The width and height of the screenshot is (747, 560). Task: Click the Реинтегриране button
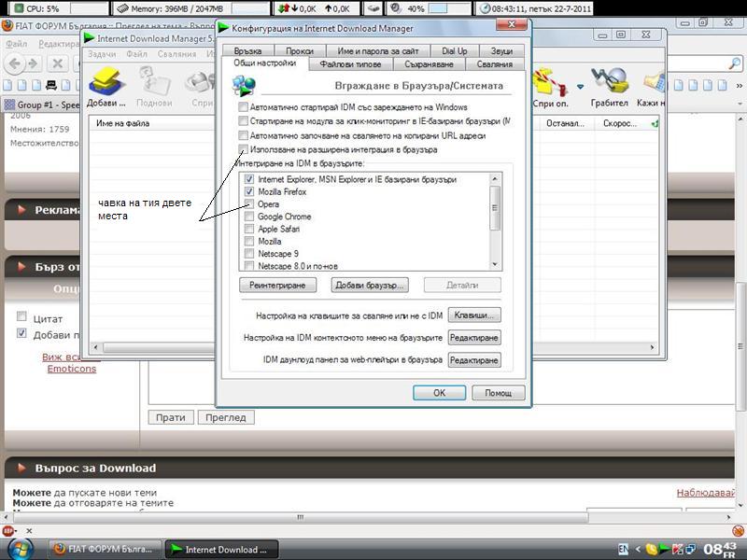click(277, 286)
